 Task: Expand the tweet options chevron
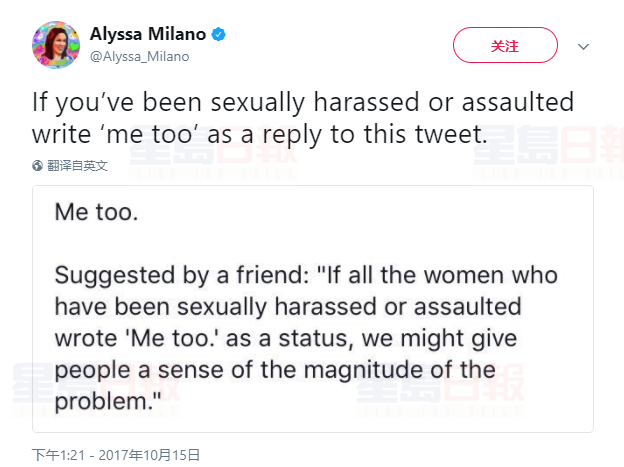pyautogui.click(x=584, y=46)
